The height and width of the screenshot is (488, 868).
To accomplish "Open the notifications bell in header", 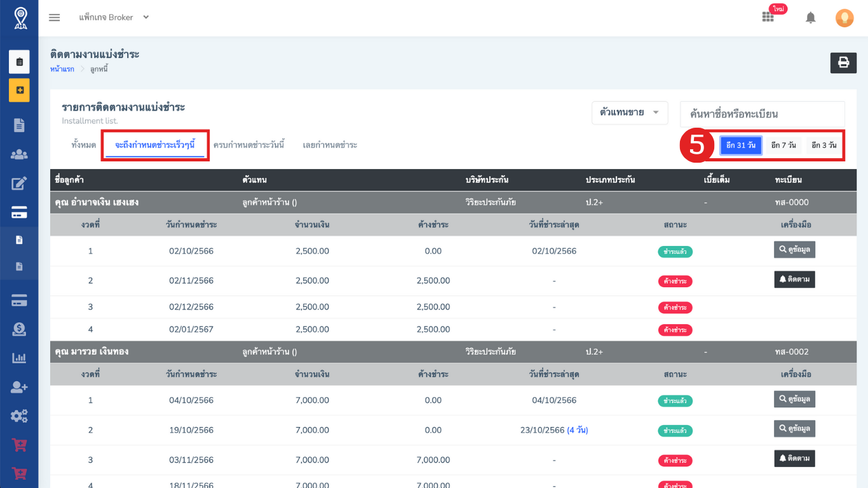I will click(810, 18).
